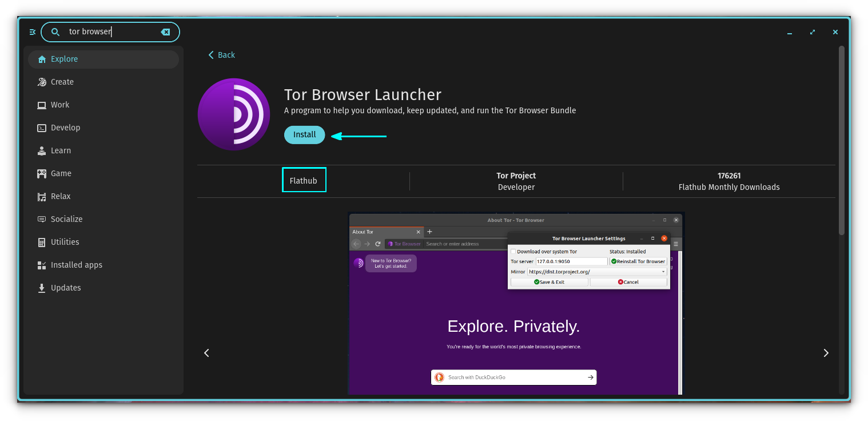Open the Learn category
868x421 pixels.
coord(103,150)
